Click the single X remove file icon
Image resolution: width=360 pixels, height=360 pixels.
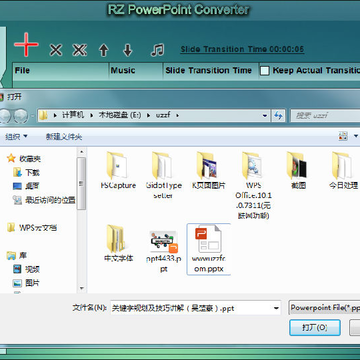click(56, 50)
